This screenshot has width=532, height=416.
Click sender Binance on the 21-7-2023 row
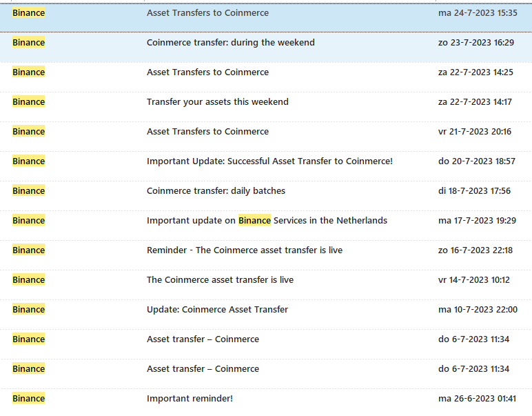28,131
